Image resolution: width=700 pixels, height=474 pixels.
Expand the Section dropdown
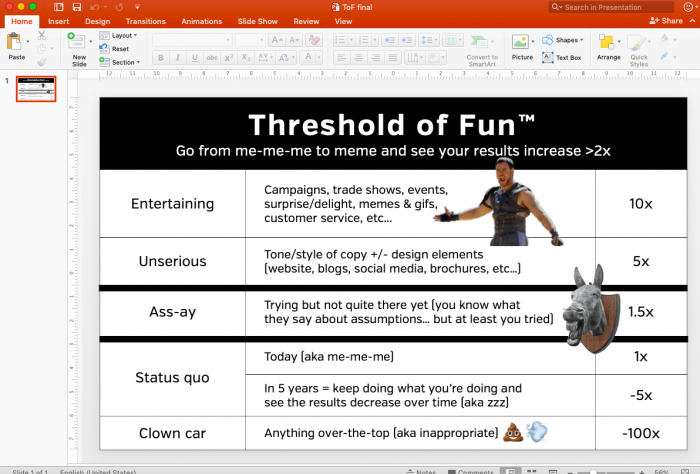(124, 62)
